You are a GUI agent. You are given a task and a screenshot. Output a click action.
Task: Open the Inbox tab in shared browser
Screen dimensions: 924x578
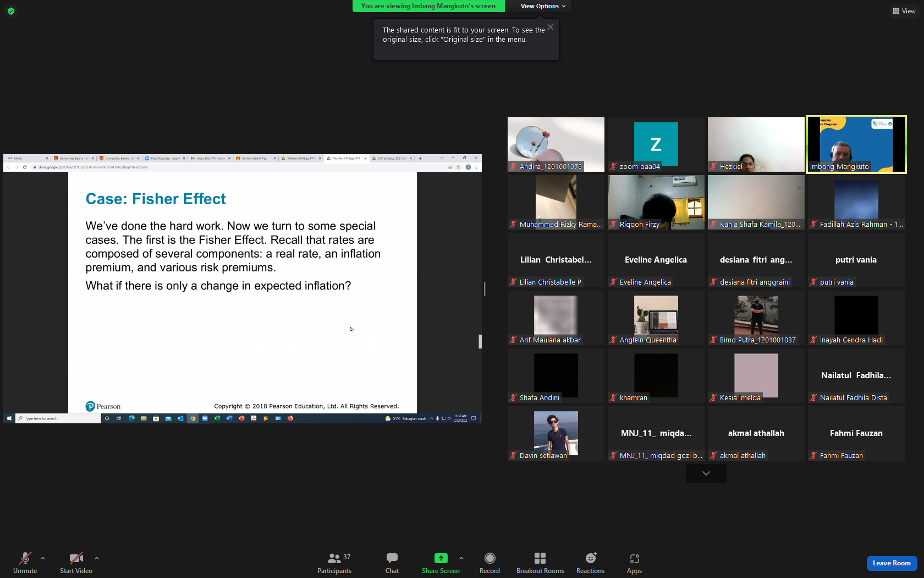[210, 158]
